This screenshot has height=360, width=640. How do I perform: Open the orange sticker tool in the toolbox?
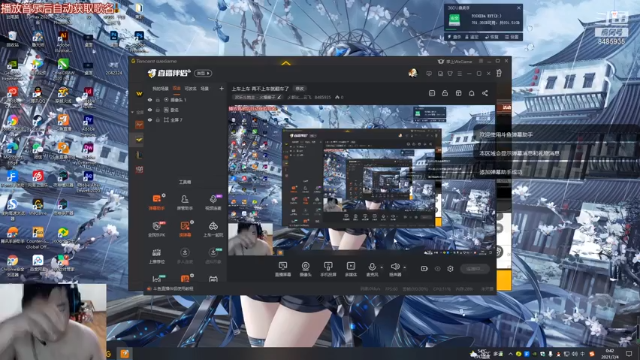click(185, 229)
